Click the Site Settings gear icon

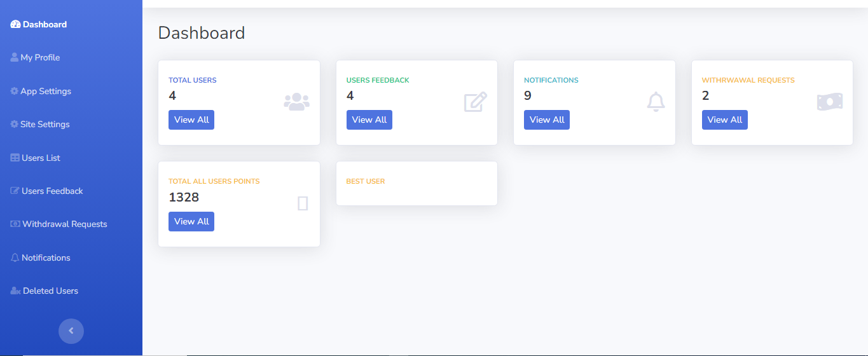click(x=15, y=125)
